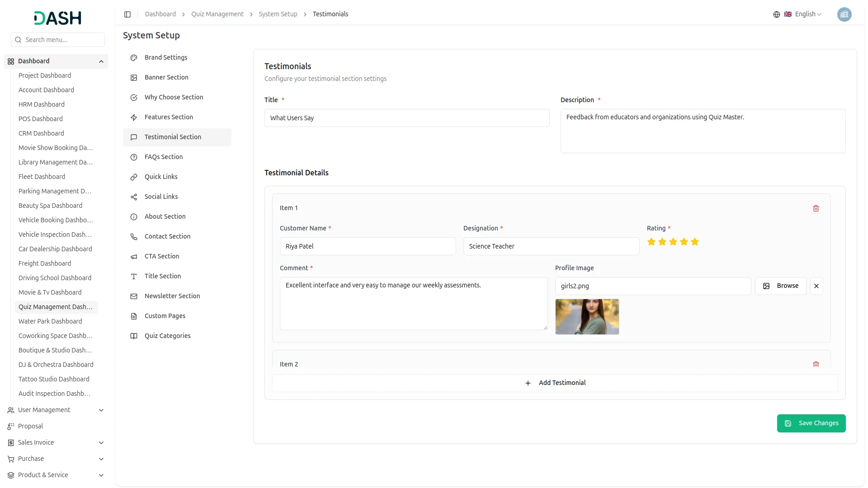Screen dimensions: 868x488
Task: Click the globe language icon
Action: (777, 14)
